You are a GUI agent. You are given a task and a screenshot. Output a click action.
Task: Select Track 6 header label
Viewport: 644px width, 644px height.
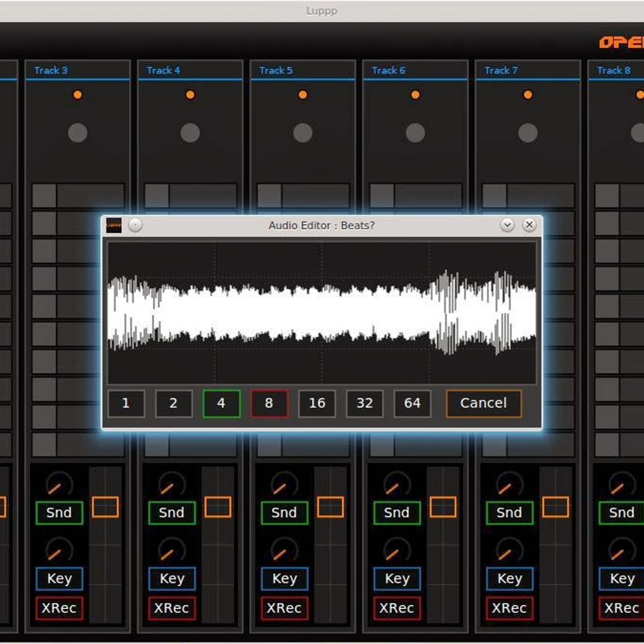click(x=388, y=70)
